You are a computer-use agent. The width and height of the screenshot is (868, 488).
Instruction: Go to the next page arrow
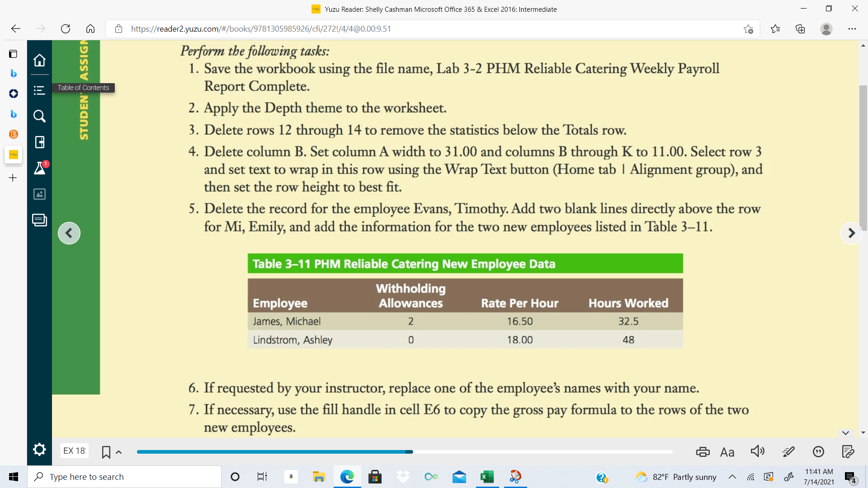pyautogui.click(x=851, y=233)
